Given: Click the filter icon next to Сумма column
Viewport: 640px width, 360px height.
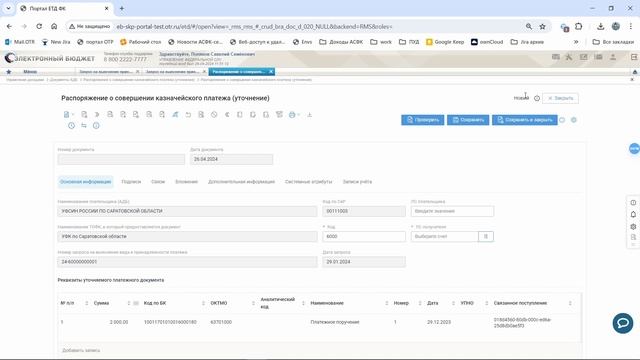Looking at the screenshot, I should (x=136, y=303).
